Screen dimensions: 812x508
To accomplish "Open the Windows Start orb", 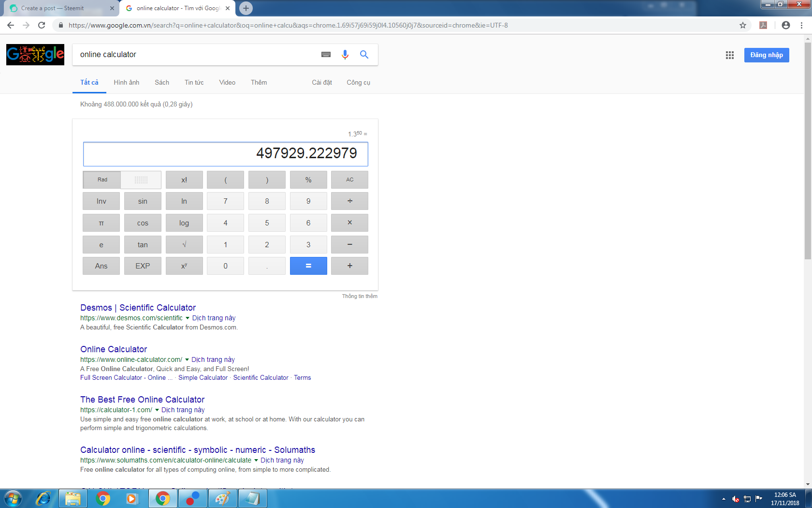I will tap(13, 498).
